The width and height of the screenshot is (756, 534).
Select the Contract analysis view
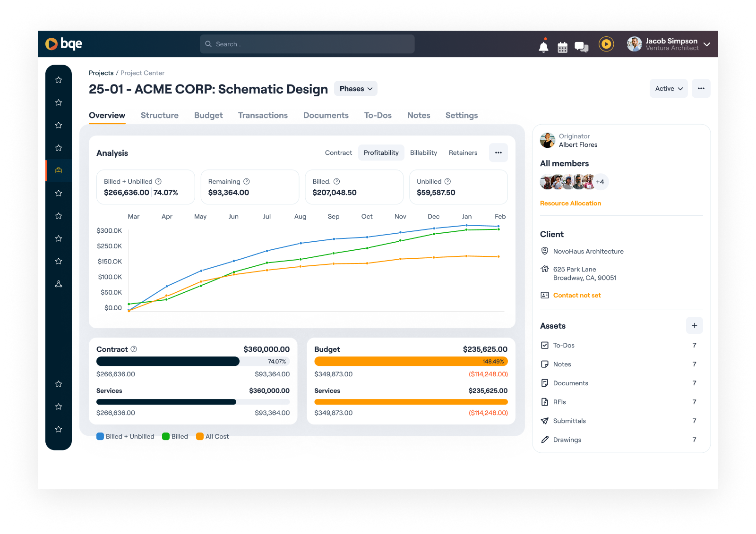[x=338, y=153]
